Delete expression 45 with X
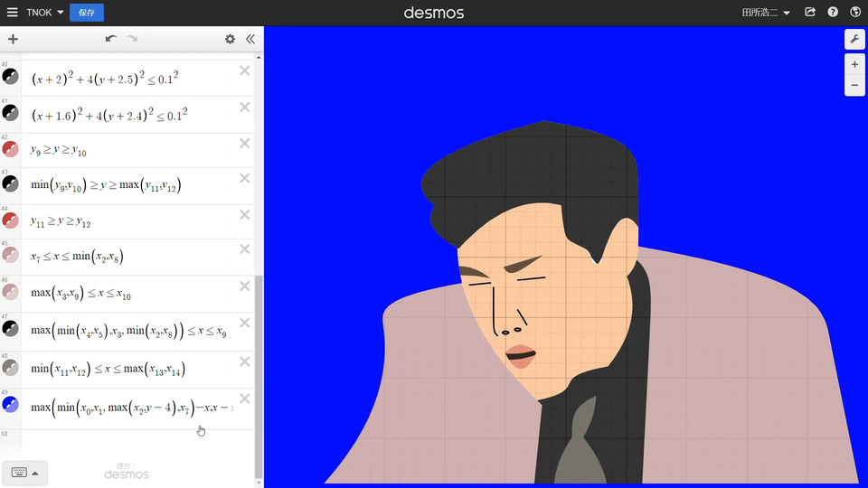This screenshot has height=488, width=868. 244,250
